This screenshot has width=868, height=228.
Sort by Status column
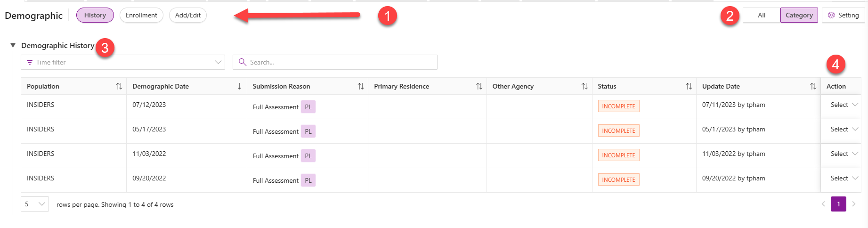[x=689, y=86]
